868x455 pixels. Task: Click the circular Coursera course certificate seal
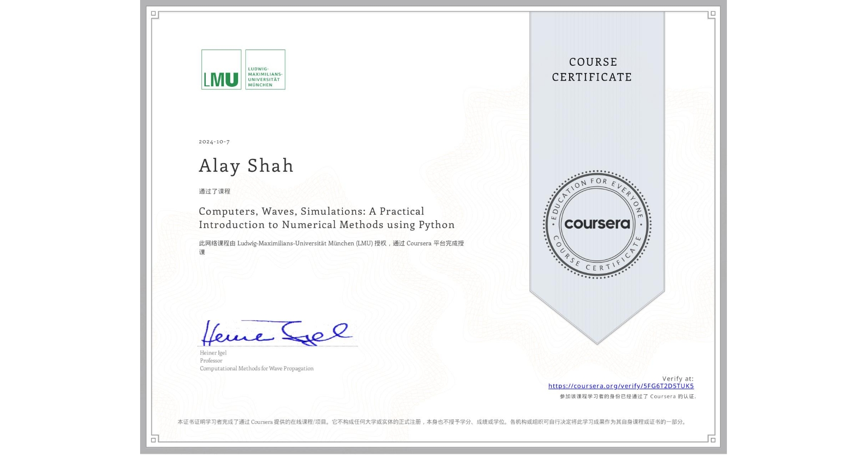pyautogui.click(x=597, y=225)
